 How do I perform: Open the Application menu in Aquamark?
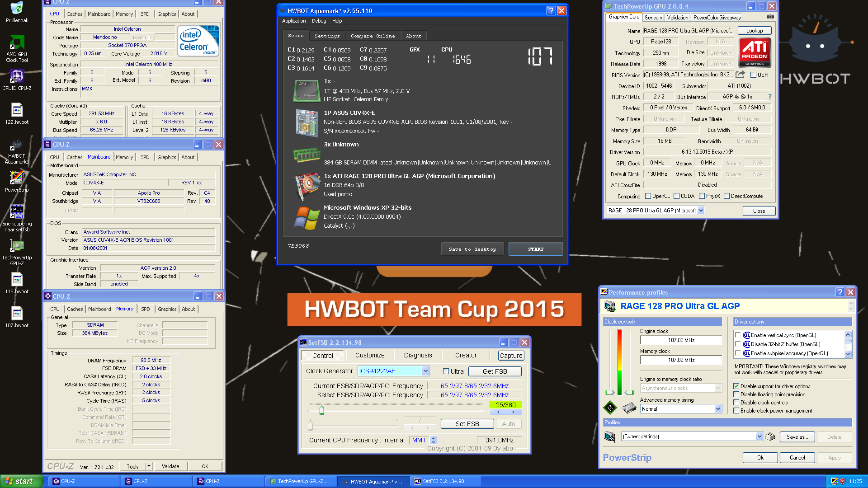[x=294, y=21]
